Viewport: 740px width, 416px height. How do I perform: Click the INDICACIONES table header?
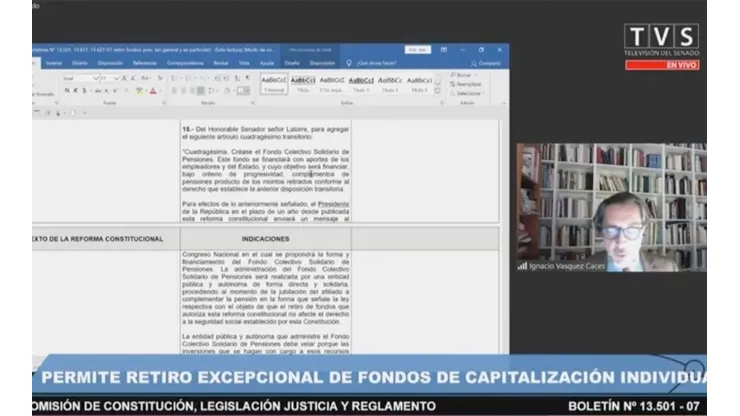[x=266, y=239]
